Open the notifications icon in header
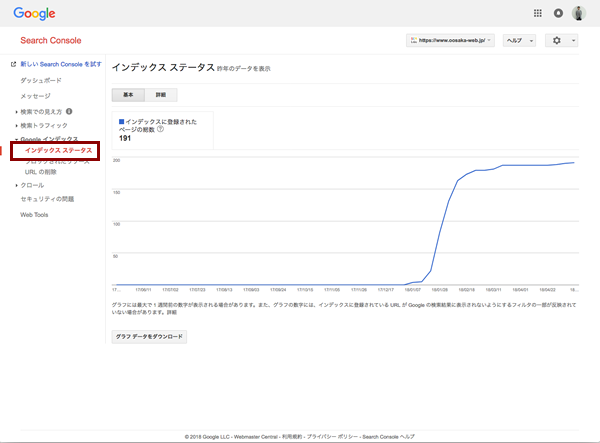Image resolution: width=600 pixels, height=443 pixels. [558, 13]
